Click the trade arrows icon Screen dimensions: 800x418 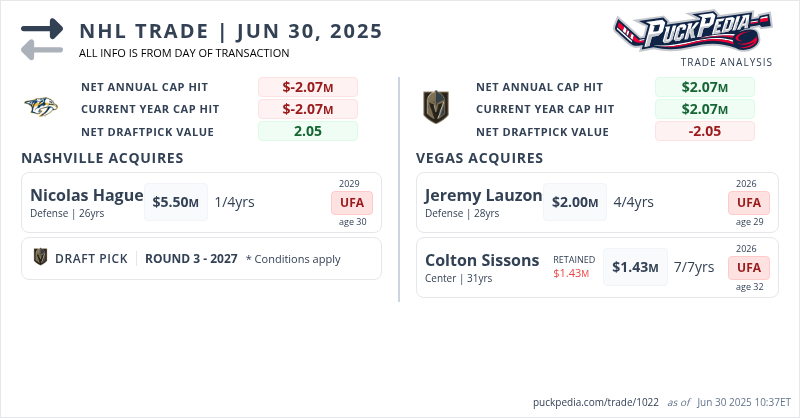(42, 39)
